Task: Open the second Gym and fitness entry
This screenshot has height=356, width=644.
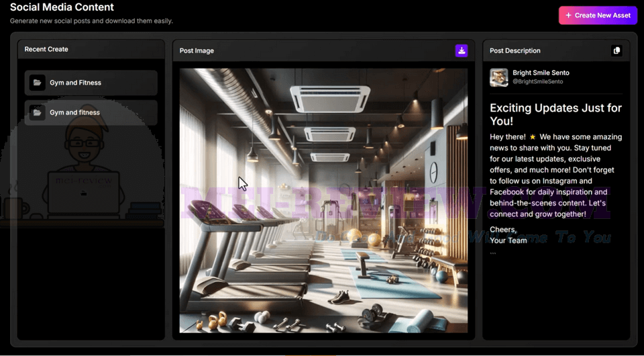Action: 91,112
